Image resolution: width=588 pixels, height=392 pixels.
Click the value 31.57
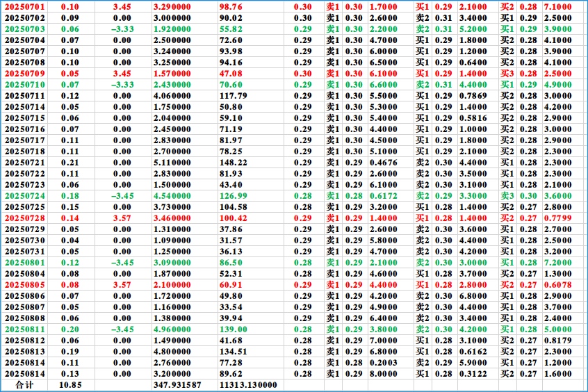[231, 240]
